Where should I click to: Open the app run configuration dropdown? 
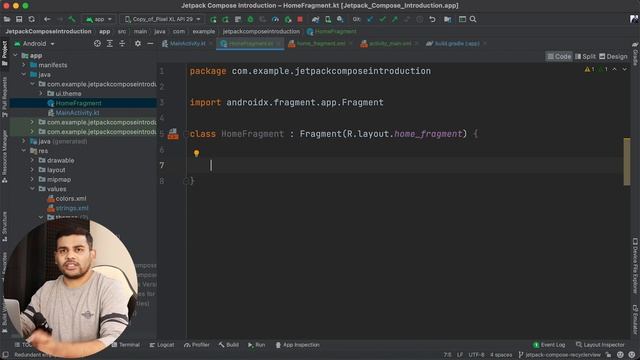click(x=99, y=19)
